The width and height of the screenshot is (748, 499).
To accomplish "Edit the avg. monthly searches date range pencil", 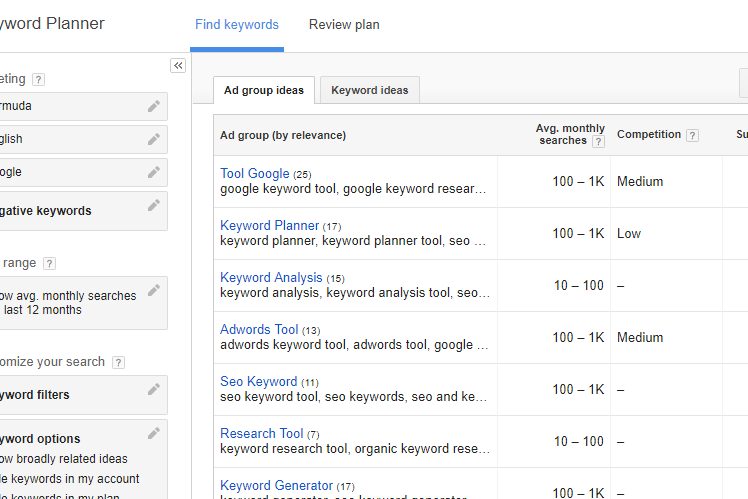I will [x=154, y=290].
